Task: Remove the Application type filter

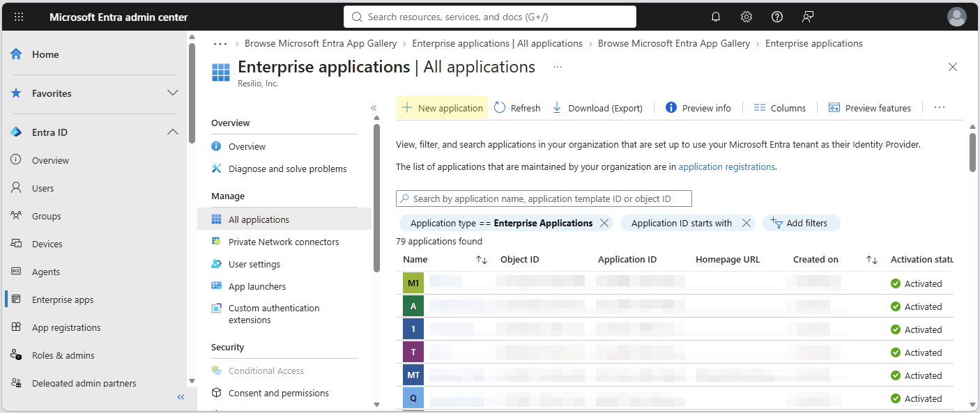Action: coord(604,223)
